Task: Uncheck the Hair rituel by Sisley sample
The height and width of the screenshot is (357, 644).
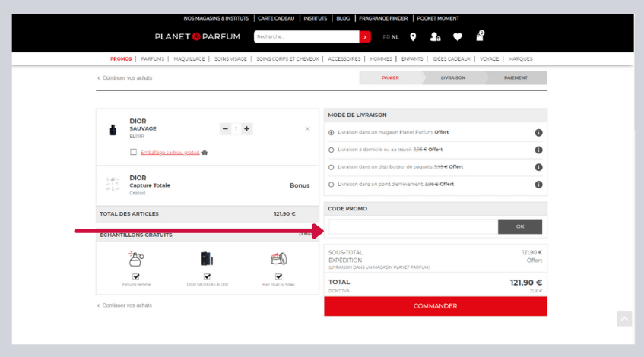Action: (x=278, y=276)
